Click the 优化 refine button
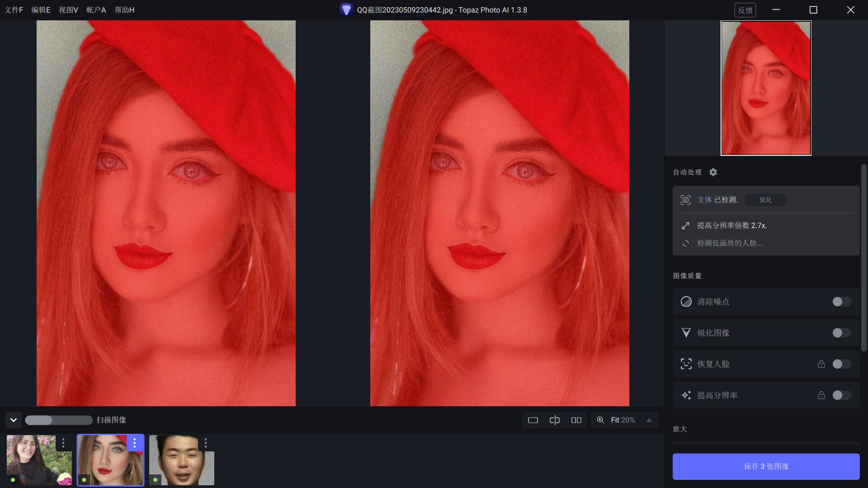The image size is (868, 488). pyautogui.click(x=765, y=200)
